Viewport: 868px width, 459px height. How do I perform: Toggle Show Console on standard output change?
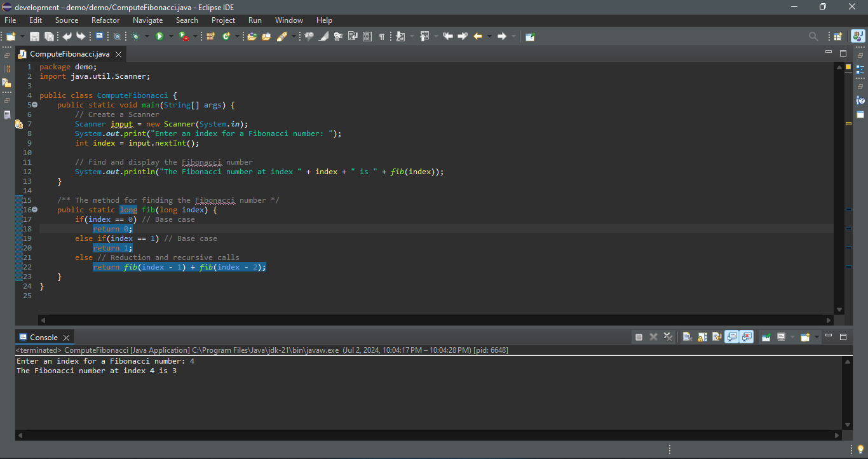pyautogui.click(x=731, y=337)
